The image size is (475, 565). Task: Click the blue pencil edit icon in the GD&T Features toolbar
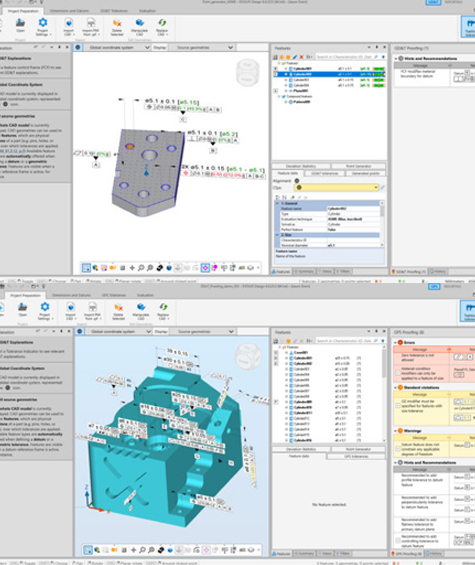[294, 57]
